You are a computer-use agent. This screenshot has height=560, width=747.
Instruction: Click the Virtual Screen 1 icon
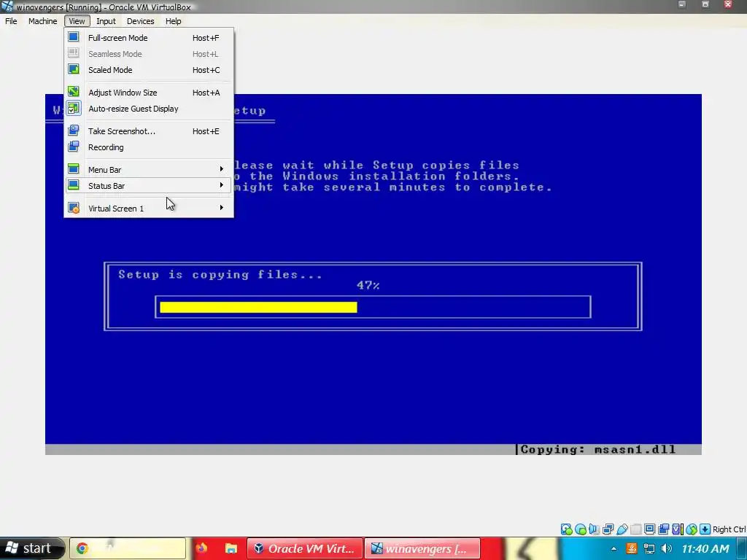pos(74,208)
